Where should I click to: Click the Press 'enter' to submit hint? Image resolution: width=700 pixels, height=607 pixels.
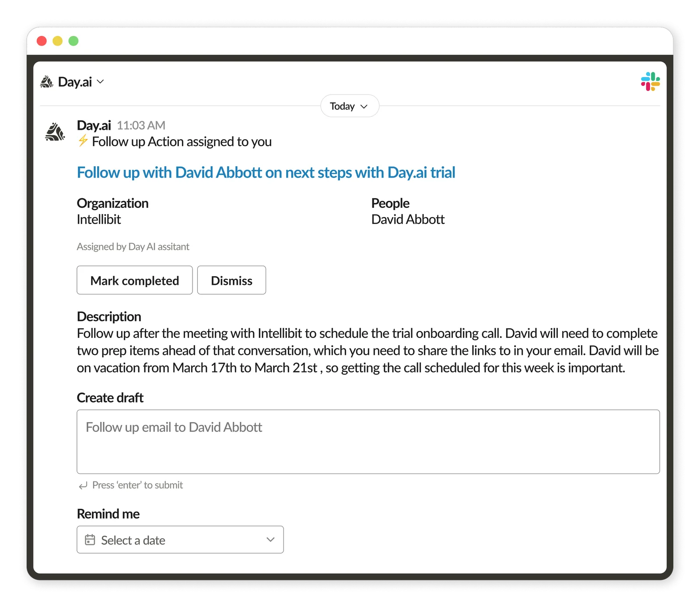(x=137, y=485)
